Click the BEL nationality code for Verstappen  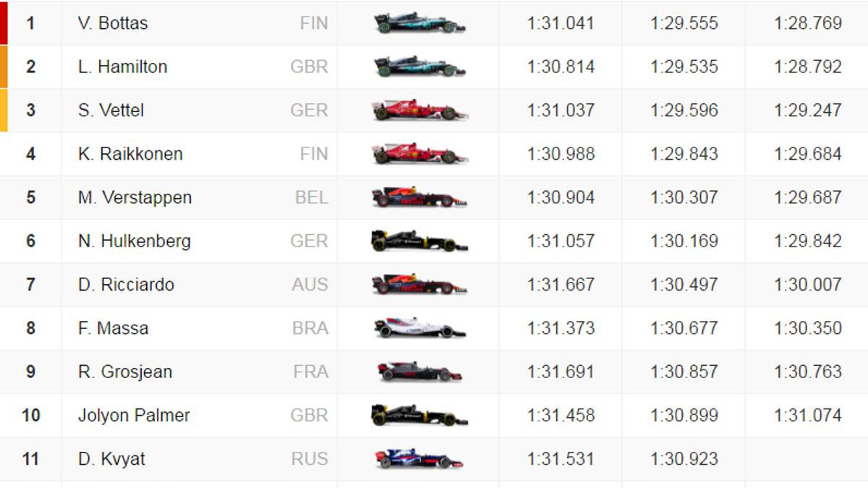click(x=311, y=197)
